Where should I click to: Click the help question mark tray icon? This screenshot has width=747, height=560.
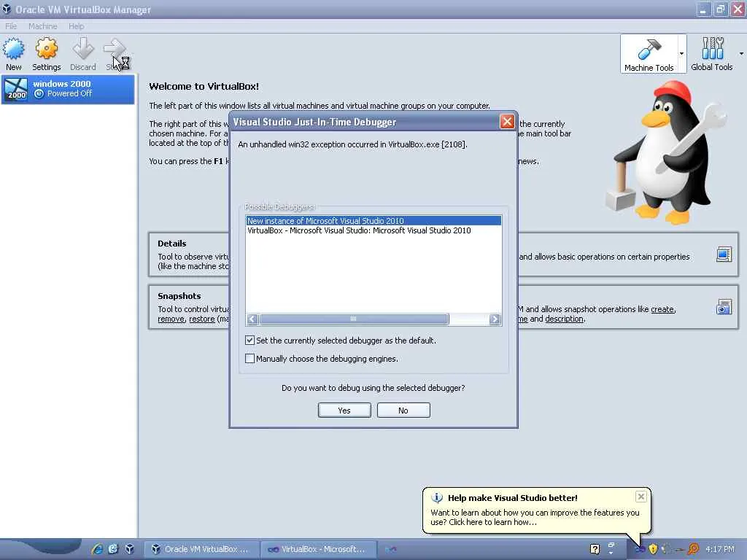595,549
